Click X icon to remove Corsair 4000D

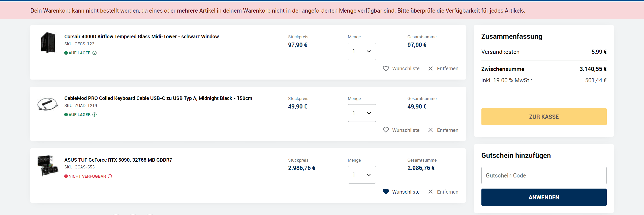[x=431, y=68]
